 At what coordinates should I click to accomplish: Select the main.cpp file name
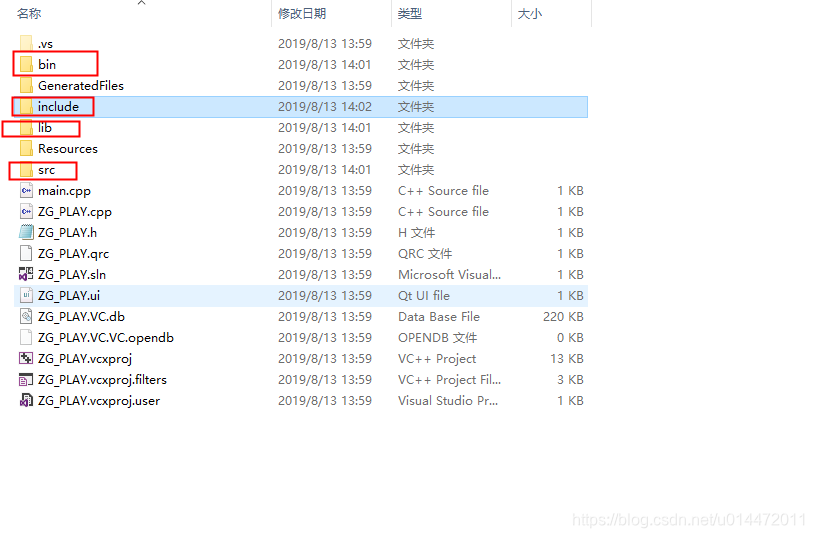tap(64, 191)
